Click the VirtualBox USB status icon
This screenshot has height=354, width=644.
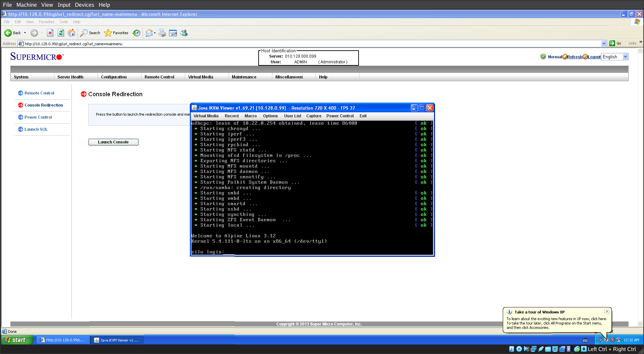coord(541,349)
